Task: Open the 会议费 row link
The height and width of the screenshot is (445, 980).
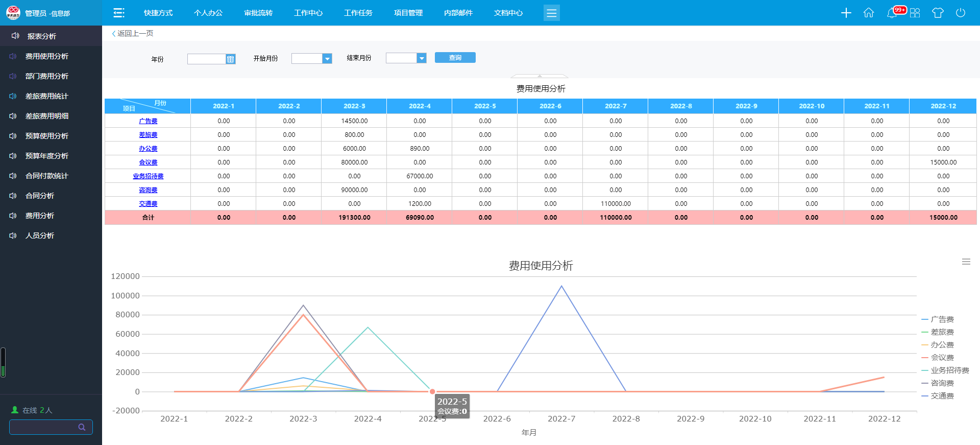Action: pyautogui.click(x=148, y=162)
